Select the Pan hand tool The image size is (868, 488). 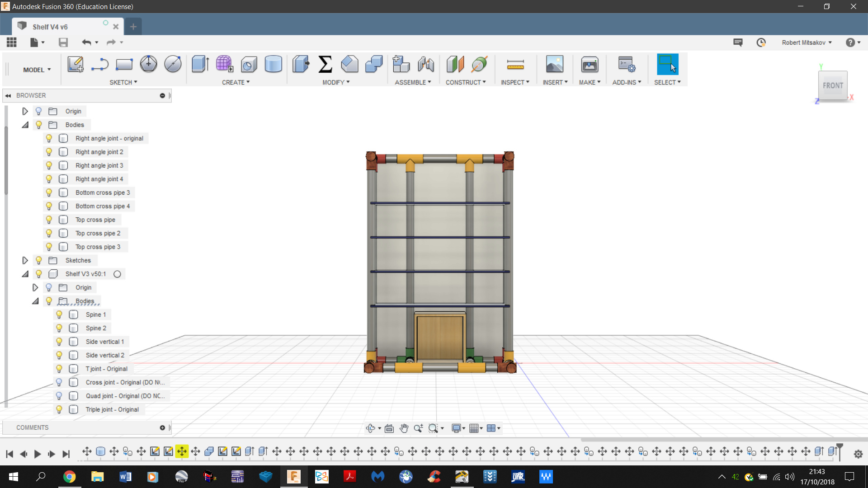click(404, 428)
